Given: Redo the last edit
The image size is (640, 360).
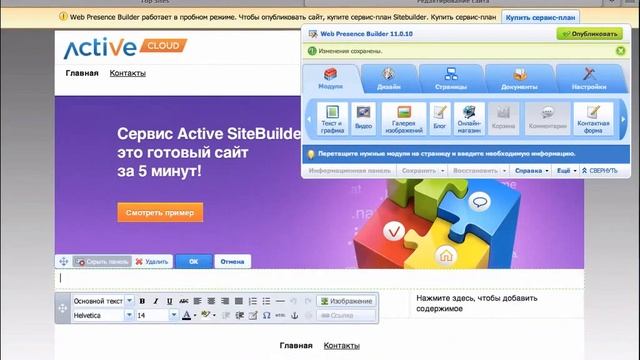Looking at the screenshot, I should [308, 301].
